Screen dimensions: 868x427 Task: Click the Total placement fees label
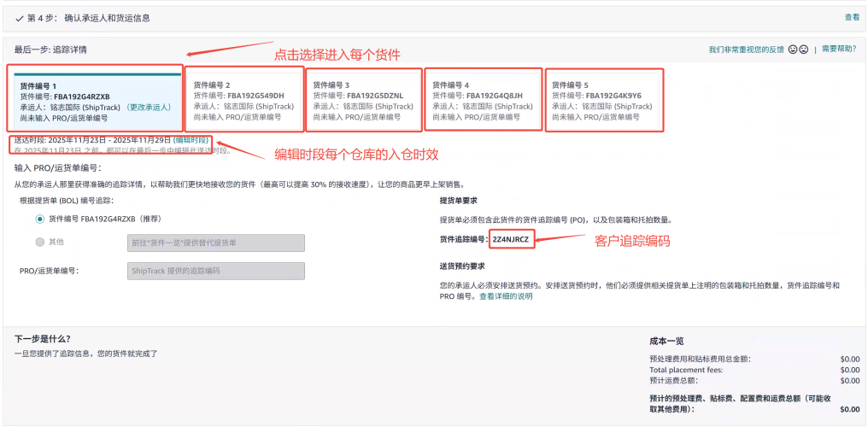pyautogui.click(x=686, y=370)
